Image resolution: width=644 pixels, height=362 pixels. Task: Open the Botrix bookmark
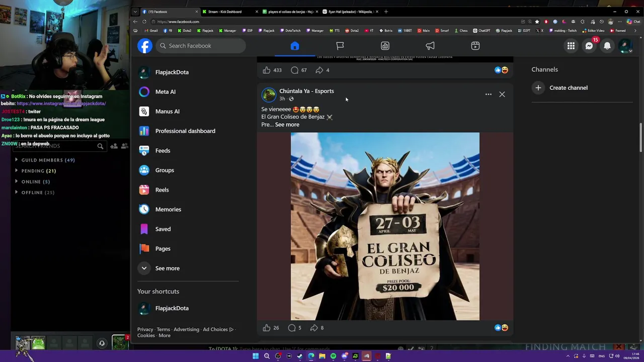(x=386, y=31)
